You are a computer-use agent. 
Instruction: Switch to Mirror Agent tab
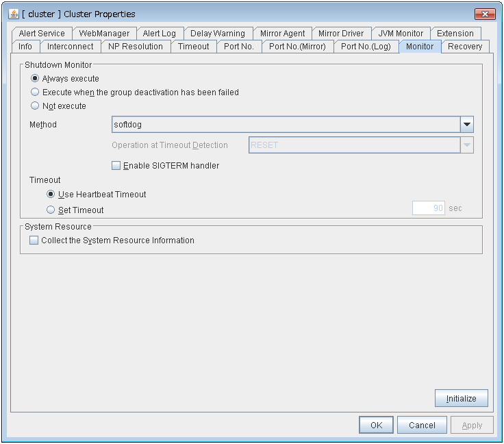pyautogui.click(x=282, y=34)
